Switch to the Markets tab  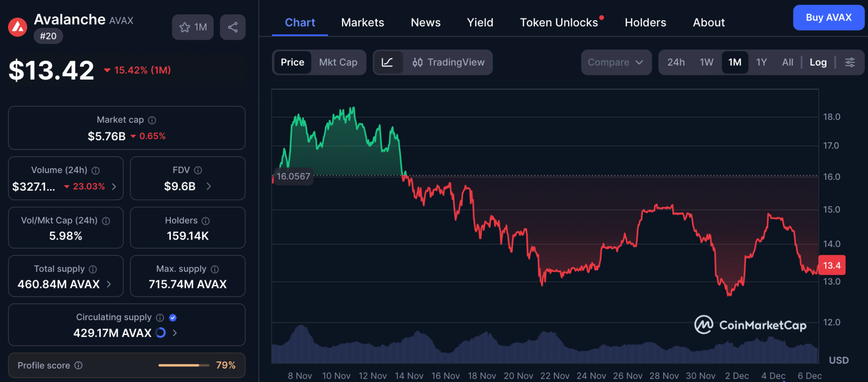pos(362,22)
